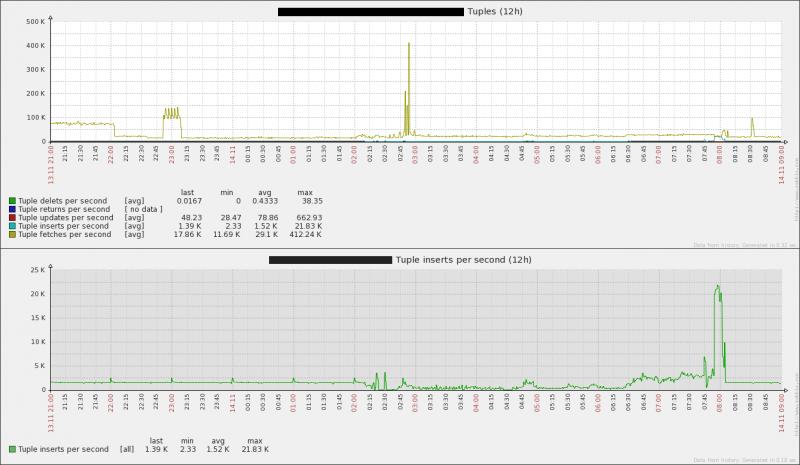800x465 pixels.
Task: Click the cyan Tuple inserts swatch in top legend
Action: [12, 226]
